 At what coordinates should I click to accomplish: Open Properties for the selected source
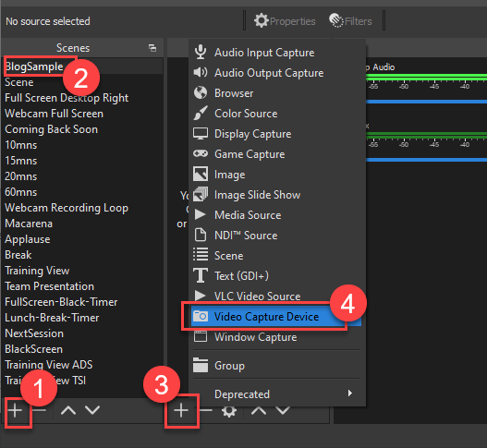tap(285, 21)
